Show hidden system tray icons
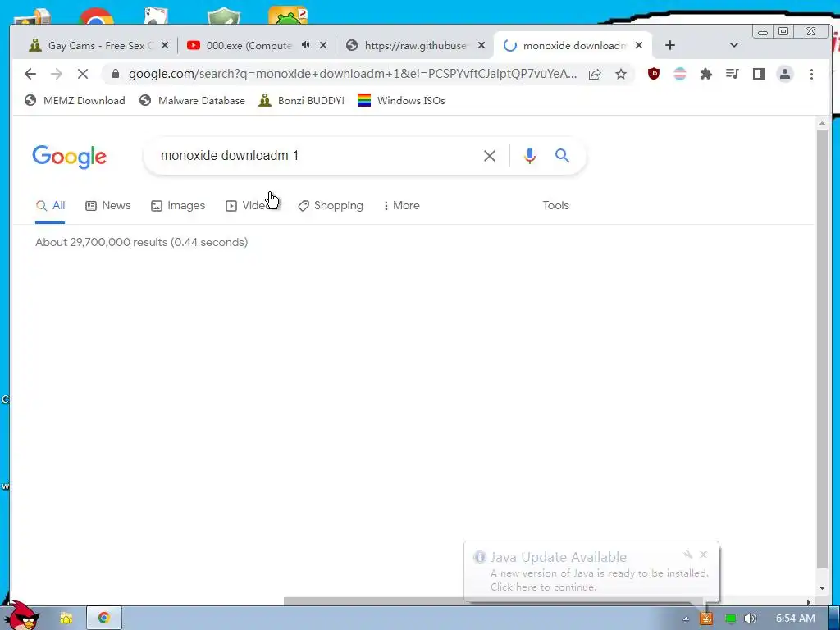 pos(686,619)
